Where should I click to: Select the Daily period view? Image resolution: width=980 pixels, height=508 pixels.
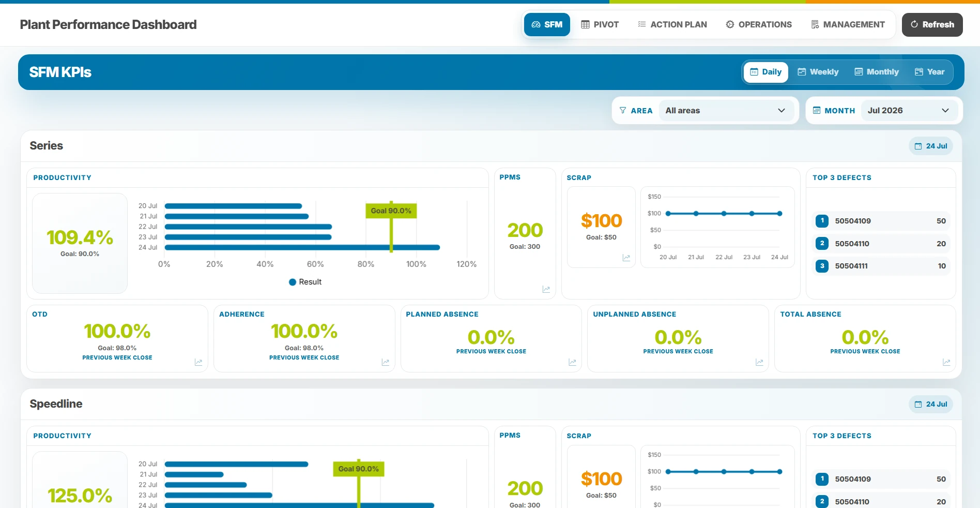coord(765,72)
